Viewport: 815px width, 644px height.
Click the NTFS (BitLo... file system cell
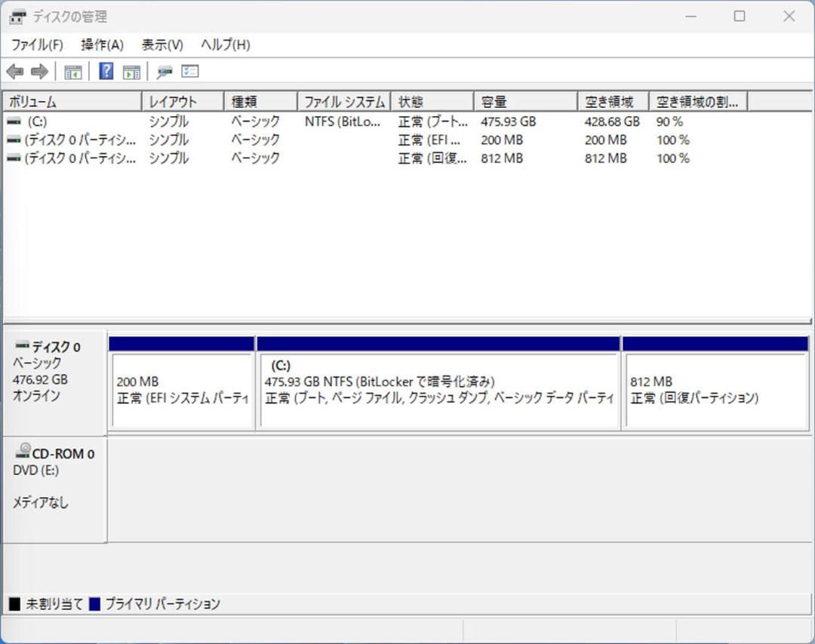click(343, 121)
